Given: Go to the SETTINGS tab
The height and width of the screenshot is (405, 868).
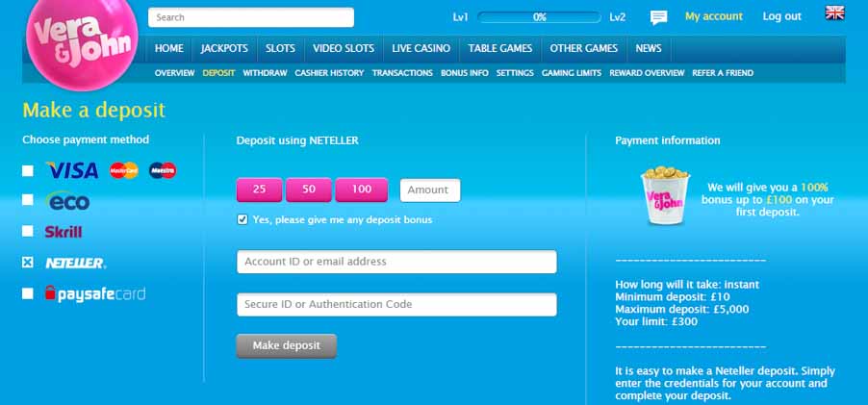Looking at the screenshot, I should pyautogui.click(x=515, y=73).
